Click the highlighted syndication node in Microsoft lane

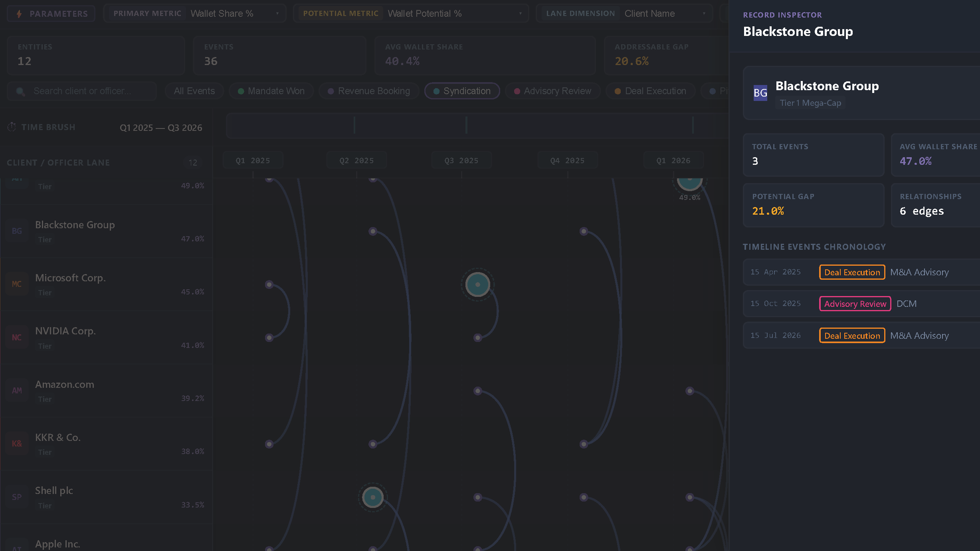pyautogui.click(x=477, y=284)
